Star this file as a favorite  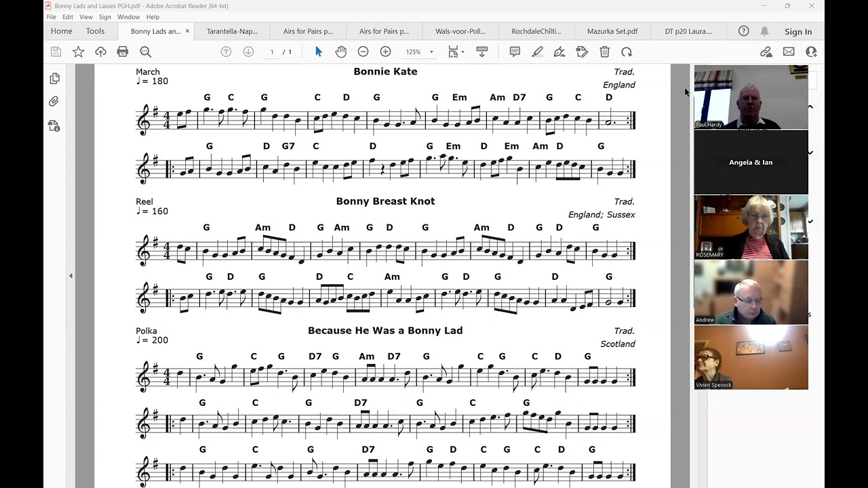click(79, 52)
